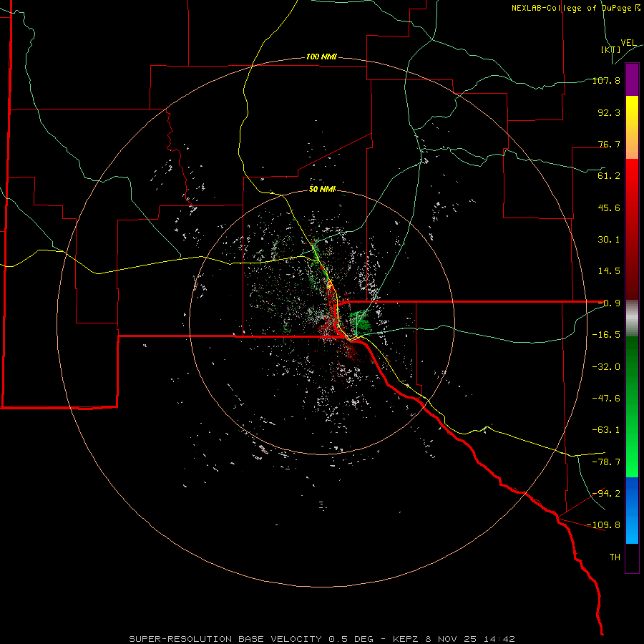
Task: Click the [KT] units label
Action: click(x=611, y=49)
